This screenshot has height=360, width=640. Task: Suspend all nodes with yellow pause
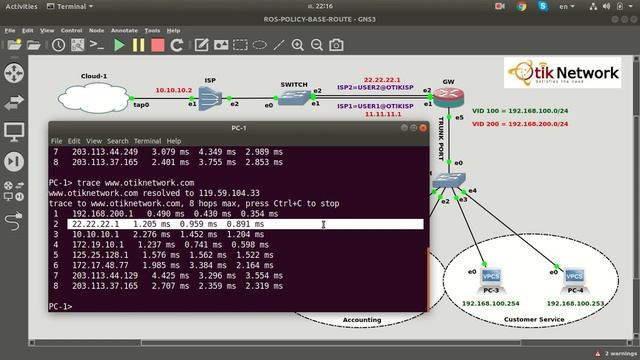(138, 45)
